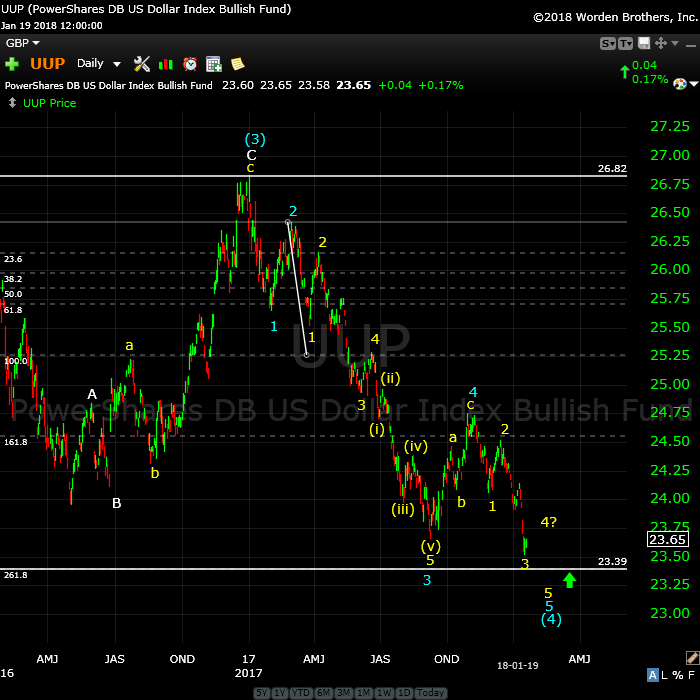Select the 5Y time range
Image resolution: width=700 pixels, height=700 pixels.
[x=262, y=693]
